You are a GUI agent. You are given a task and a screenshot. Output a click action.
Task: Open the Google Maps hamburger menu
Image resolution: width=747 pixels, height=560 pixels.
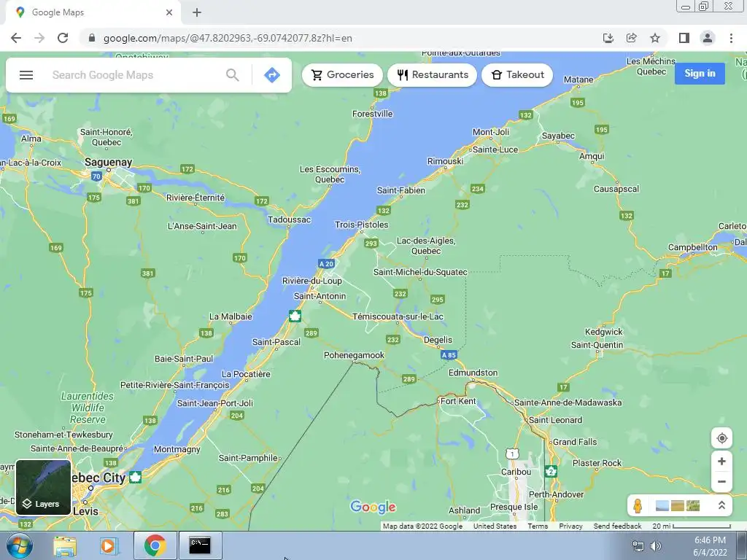tap(26, 75)
